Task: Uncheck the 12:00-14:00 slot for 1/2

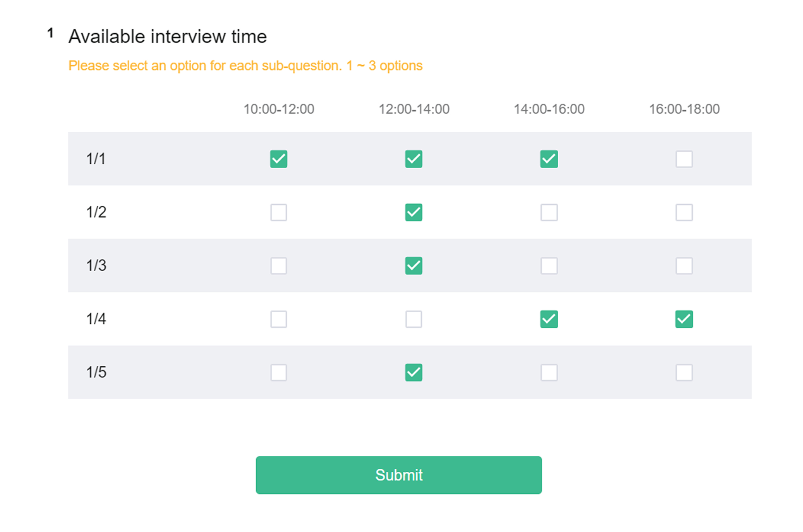Action: pyautogui.click(x=413, y=212)
